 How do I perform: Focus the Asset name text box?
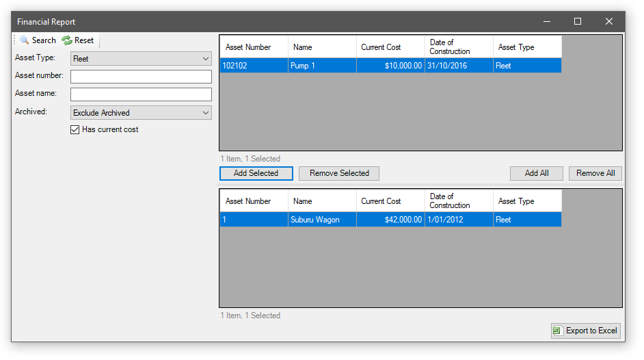[x=141, y=94]
